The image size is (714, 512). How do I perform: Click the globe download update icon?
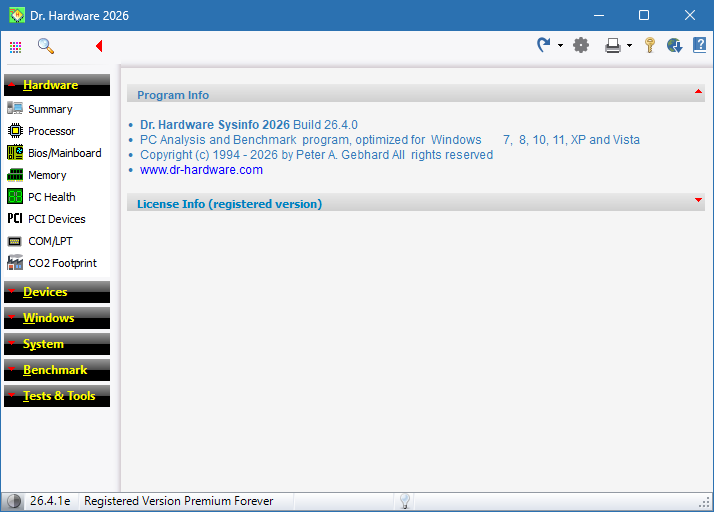click(x=674, y=46)
